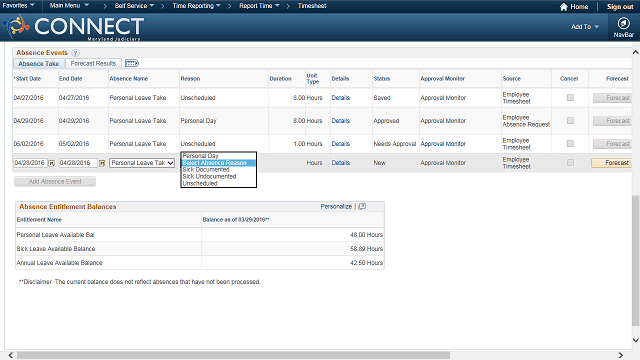640x360 pixels.
Task: Switch to the Absence Take tab
Action: point(39,64)
